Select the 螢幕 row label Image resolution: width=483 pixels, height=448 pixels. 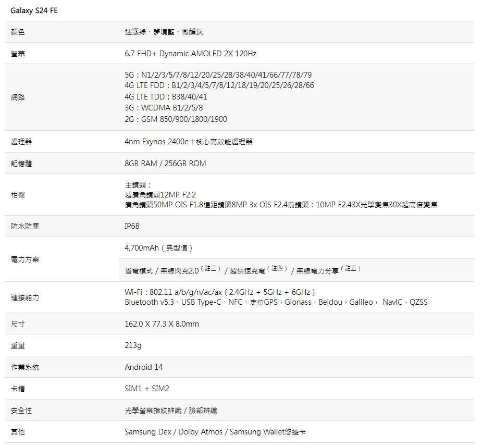(x=18, y=54)
